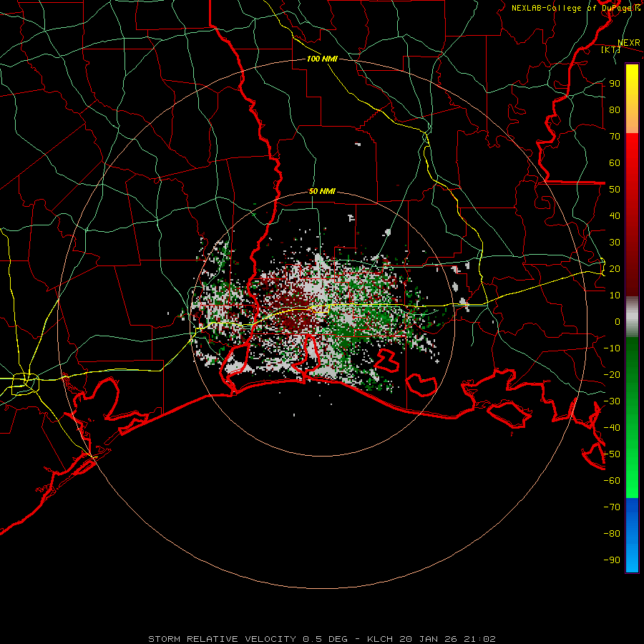Click the "20" value on velocity scale

(615, 268)
